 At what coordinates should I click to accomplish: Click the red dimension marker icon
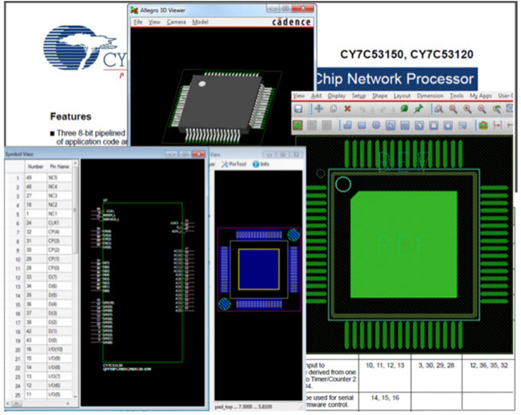(x=497, y=125)
